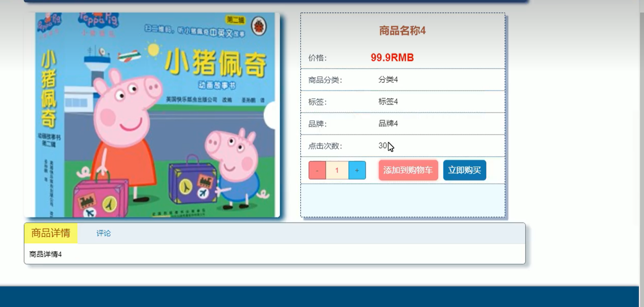Click 立即购买 button
Image resolution: width=644 pixels, height=307 pixels.
click(464, 170)
